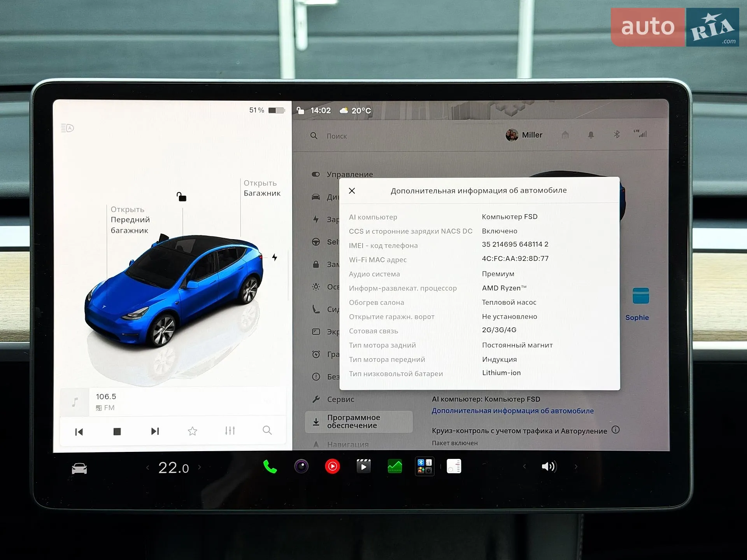
Task: Tap the LTE signal strength icon
Action: click(x=640, y=133)
